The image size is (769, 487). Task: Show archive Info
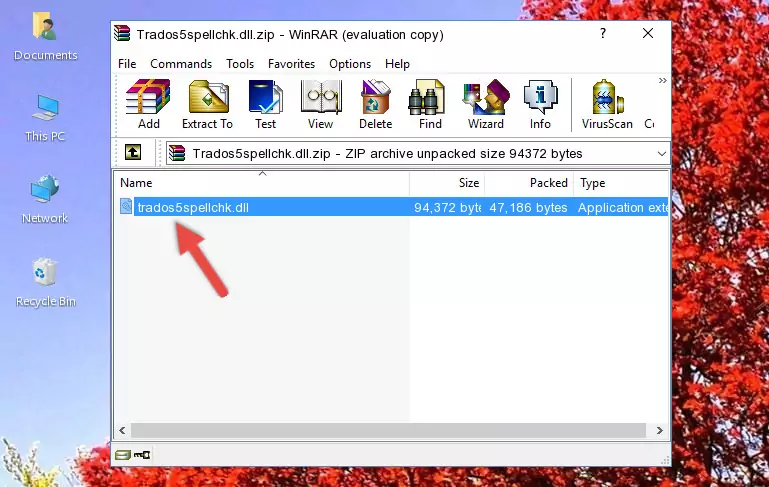[540, 104]
